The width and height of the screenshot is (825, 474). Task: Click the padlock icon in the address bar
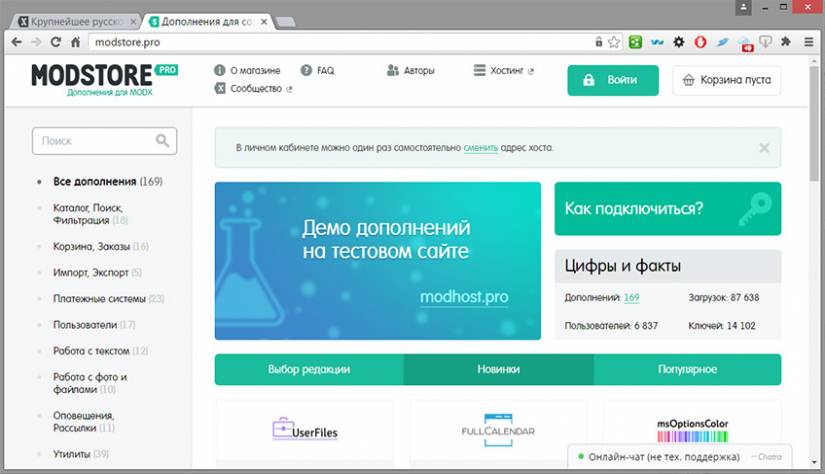tap(599, 42)
